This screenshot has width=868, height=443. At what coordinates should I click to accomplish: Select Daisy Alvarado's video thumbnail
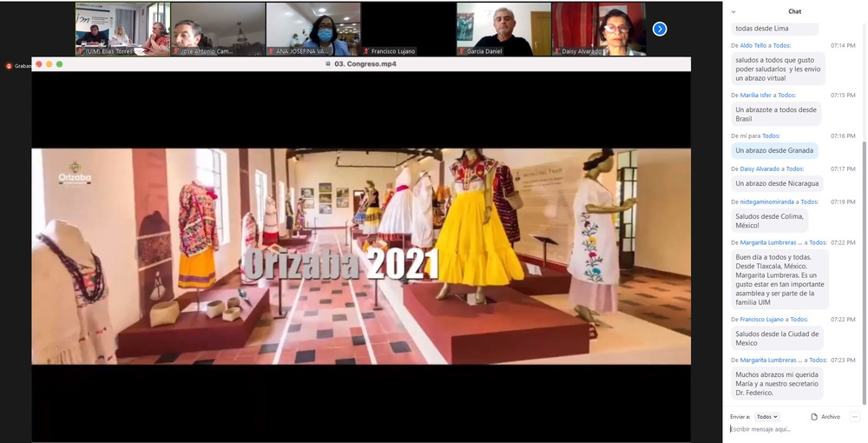(599, 29)
